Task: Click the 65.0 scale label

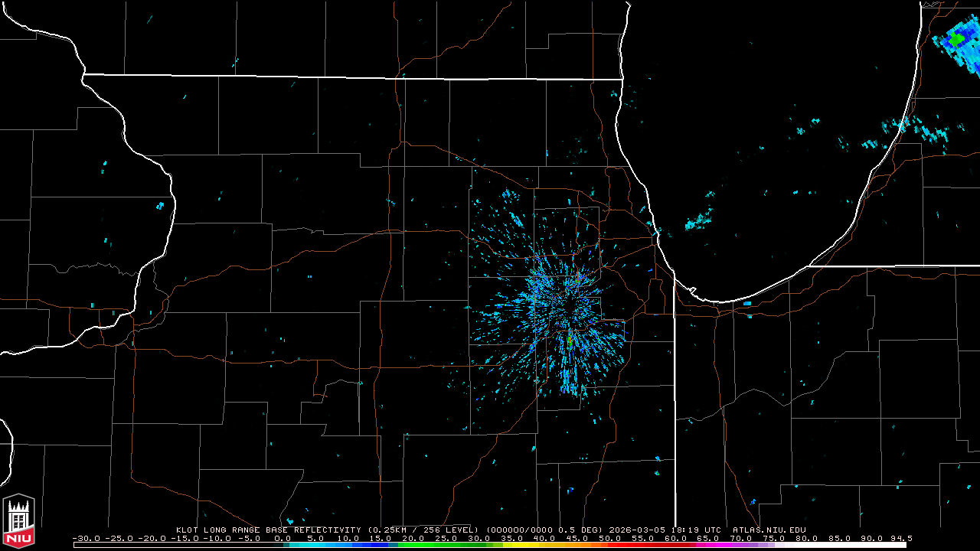Action: point(707,539)
